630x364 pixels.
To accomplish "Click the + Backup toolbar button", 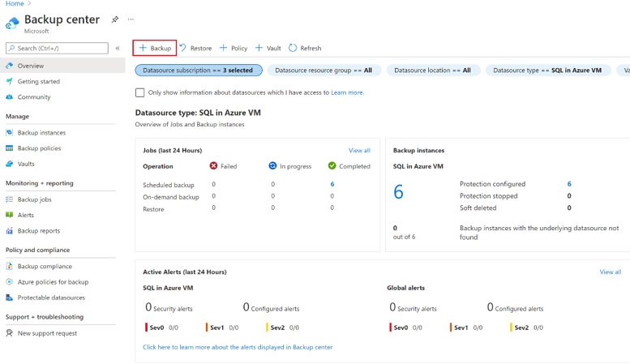I will tap(155, 48).
